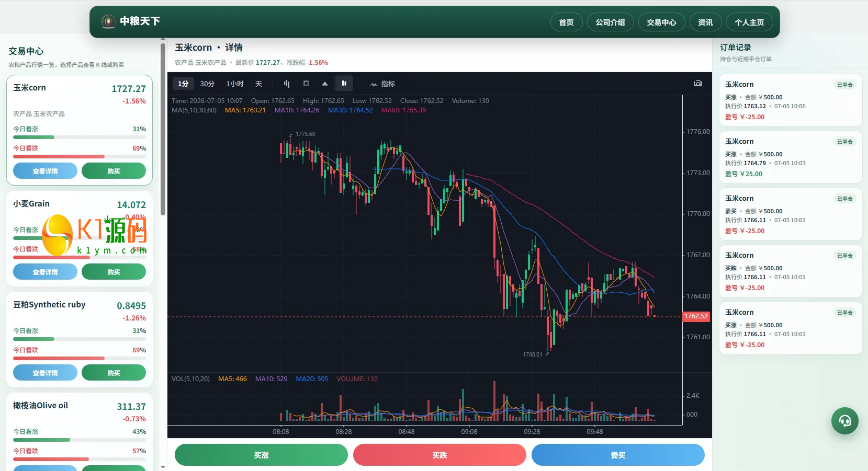Click 盈亏 ￥25.00 profit value
This screenshot has height=471, width=868.
[x=743, y=174]
